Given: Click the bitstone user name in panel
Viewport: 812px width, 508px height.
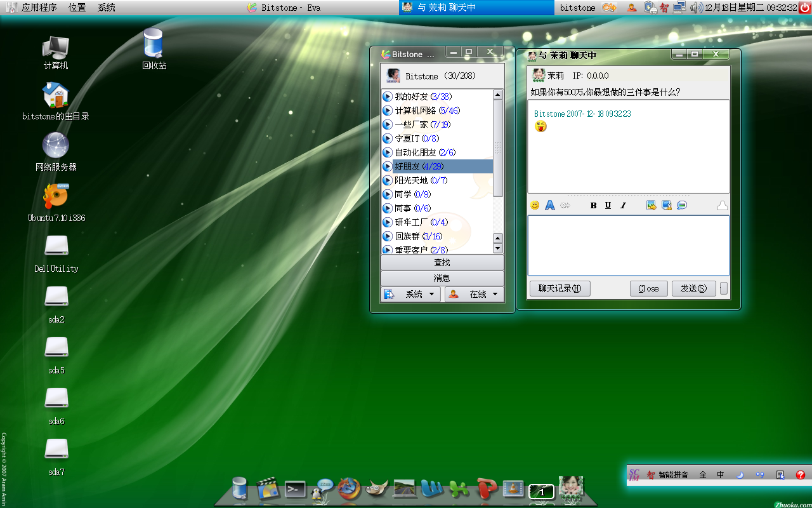Looking at the screenshot, I should pyautogui.click(x=577, y=8).
